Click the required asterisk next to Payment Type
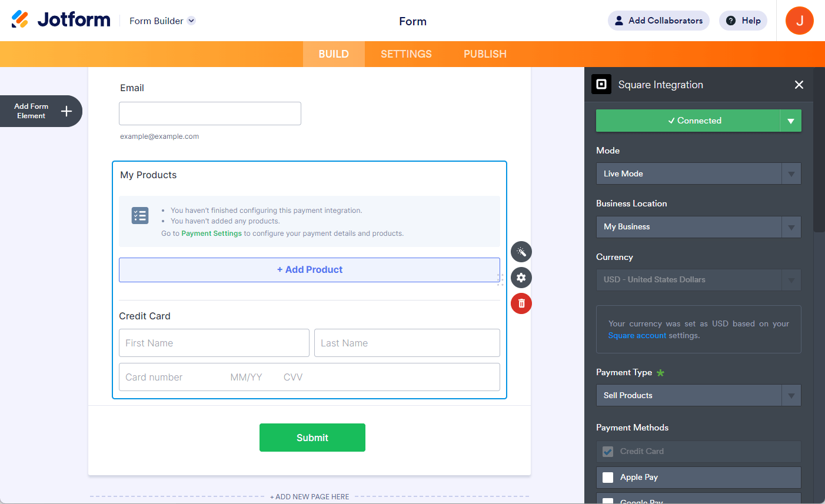 coord(660,373)
